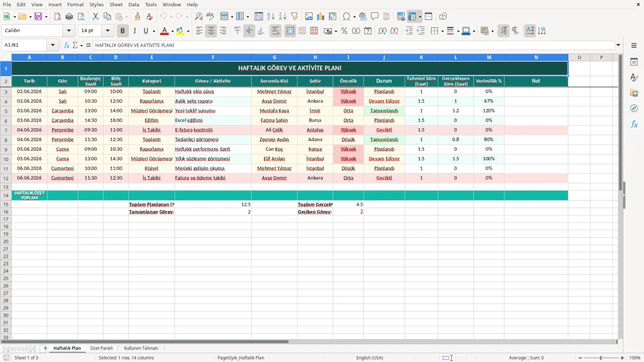Clear direct formatting
Image resolution: width=644 pixels, height=362 pixels.
[149, 17]
